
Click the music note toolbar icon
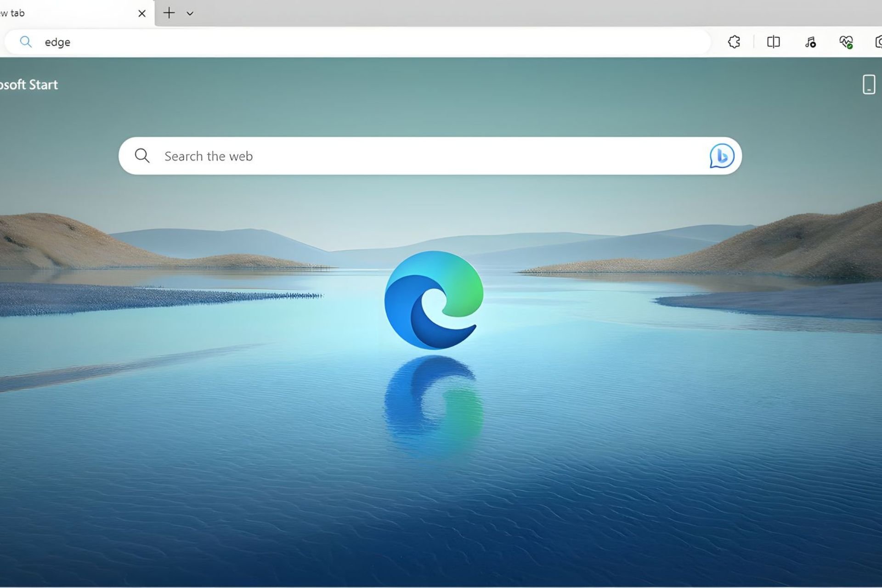coord(810,42)
